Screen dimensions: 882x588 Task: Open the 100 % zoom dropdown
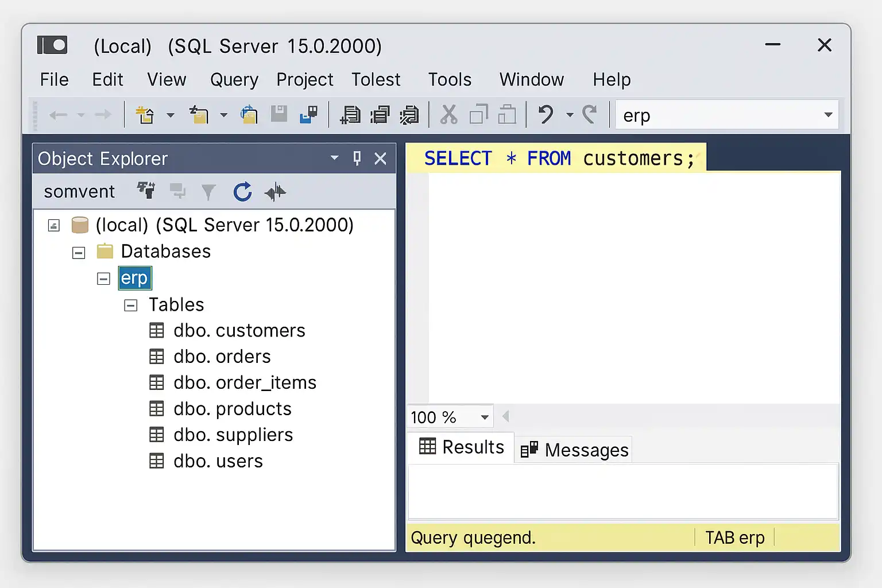click(x=485, y=417)
